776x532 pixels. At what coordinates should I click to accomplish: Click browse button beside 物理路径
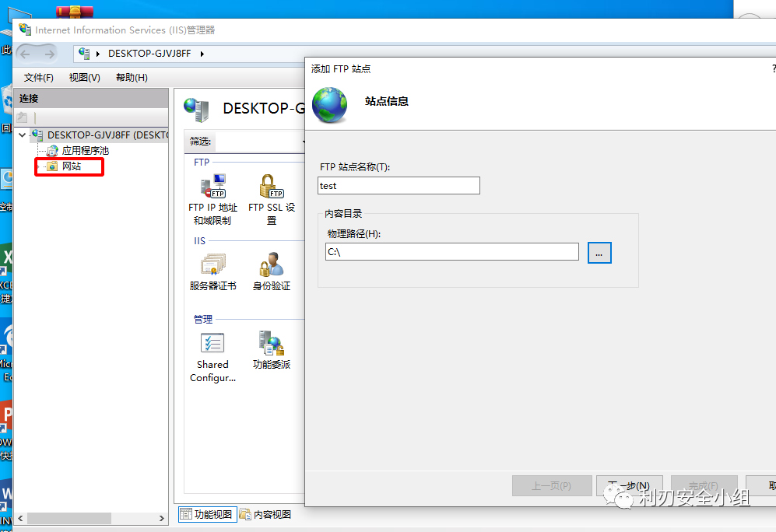click(x=599, y=252)
